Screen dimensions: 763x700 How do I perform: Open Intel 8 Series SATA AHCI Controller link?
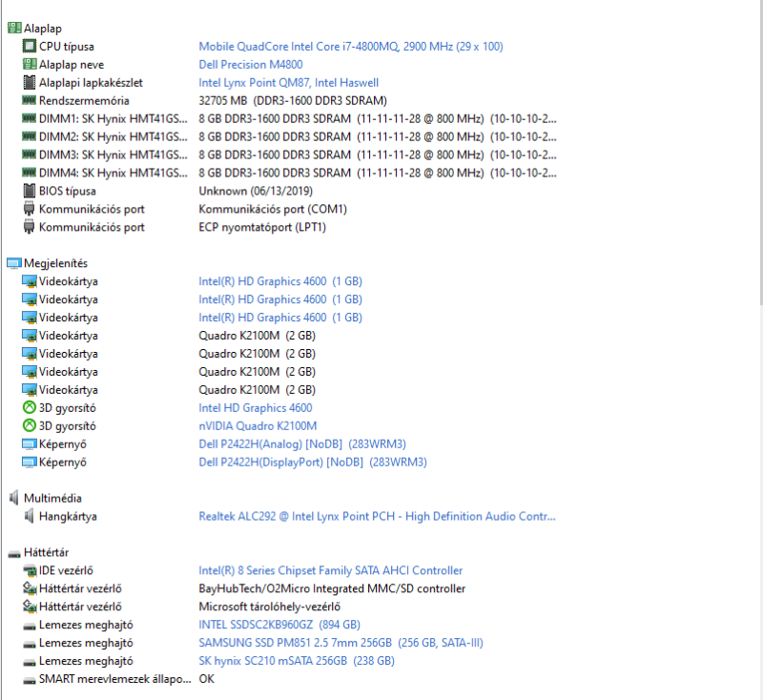click(x=330, y=570)
